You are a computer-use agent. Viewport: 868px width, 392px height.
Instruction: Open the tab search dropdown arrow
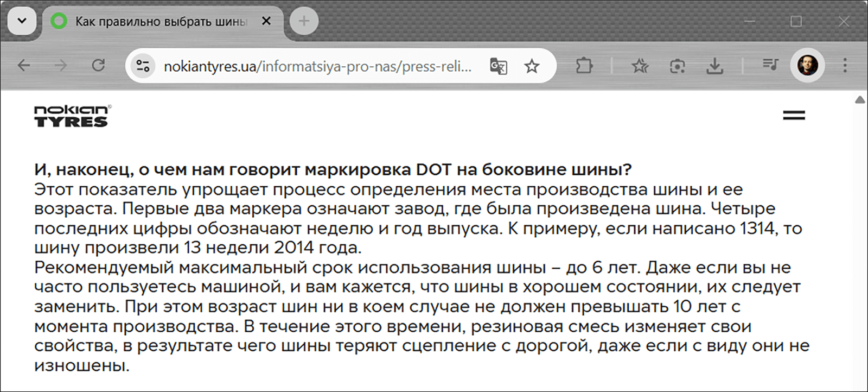(22, 21)
